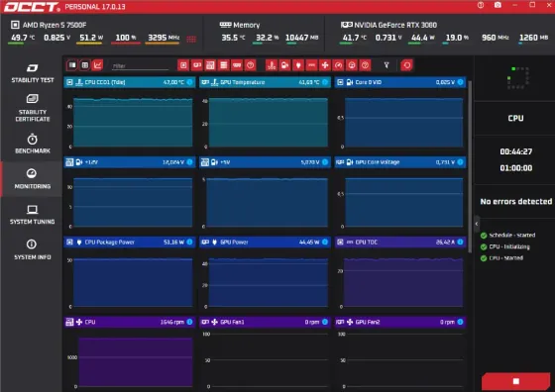The width and height of the screenshot is (555, 392).
Task: Click the CPU - Started log entry
Action: point(501,258)
